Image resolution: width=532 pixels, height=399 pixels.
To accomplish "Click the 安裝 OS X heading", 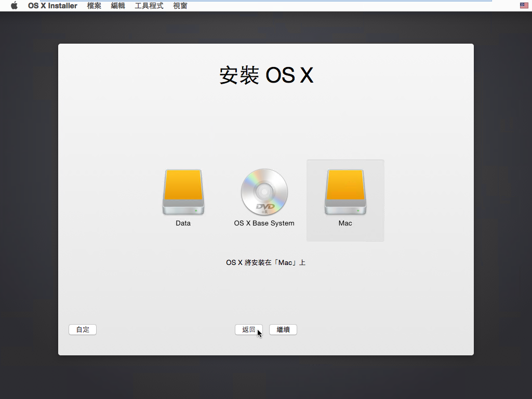I will coord(266,75).
